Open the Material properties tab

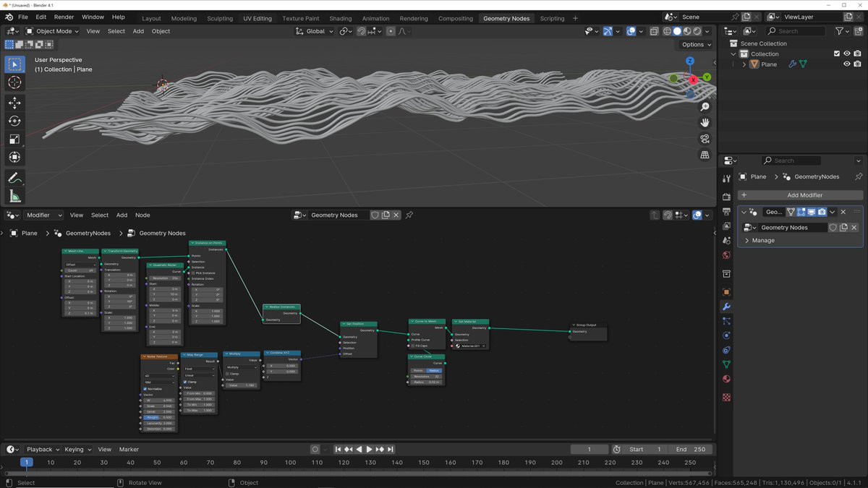[726, 379]
